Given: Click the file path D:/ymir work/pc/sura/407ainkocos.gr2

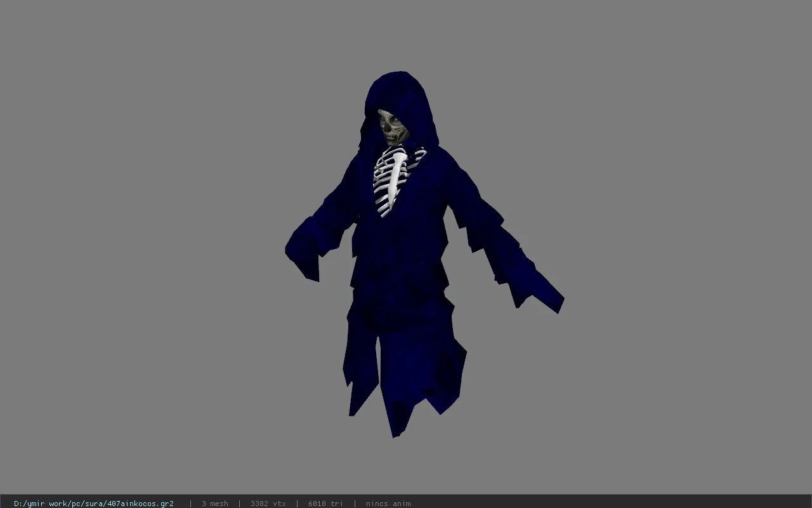Looking at the screenshot, I should pos(94,504).
